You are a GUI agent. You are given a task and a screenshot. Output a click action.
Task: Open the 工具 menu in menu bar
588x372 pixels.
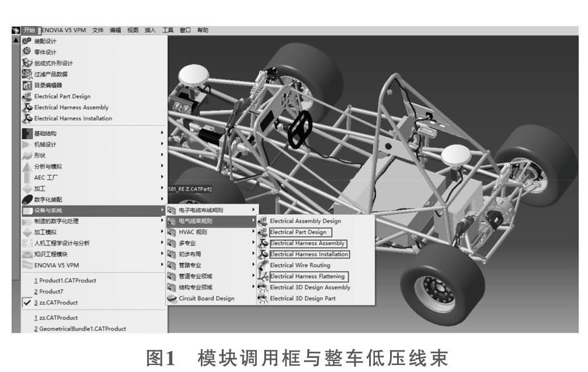tap(168, 30)
